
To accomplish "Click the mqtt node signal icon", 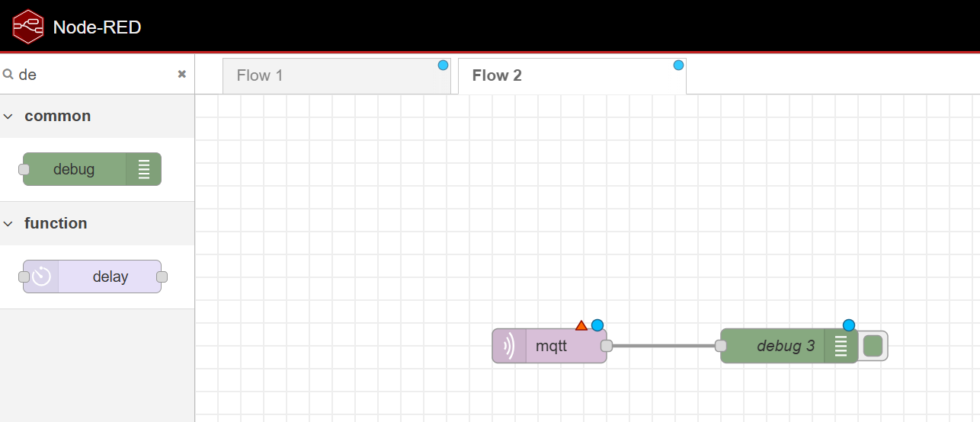I will pos(509,346).
